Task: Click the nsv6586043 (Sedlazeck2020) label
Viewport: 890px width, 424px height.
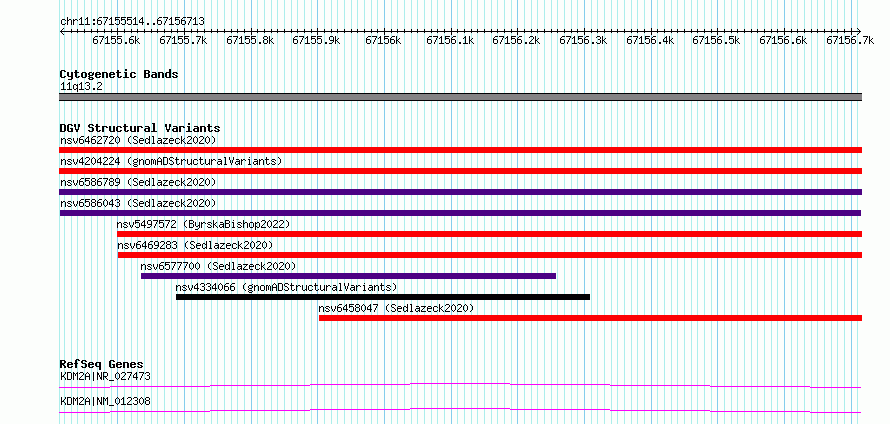Action: [x=138, y=203]
